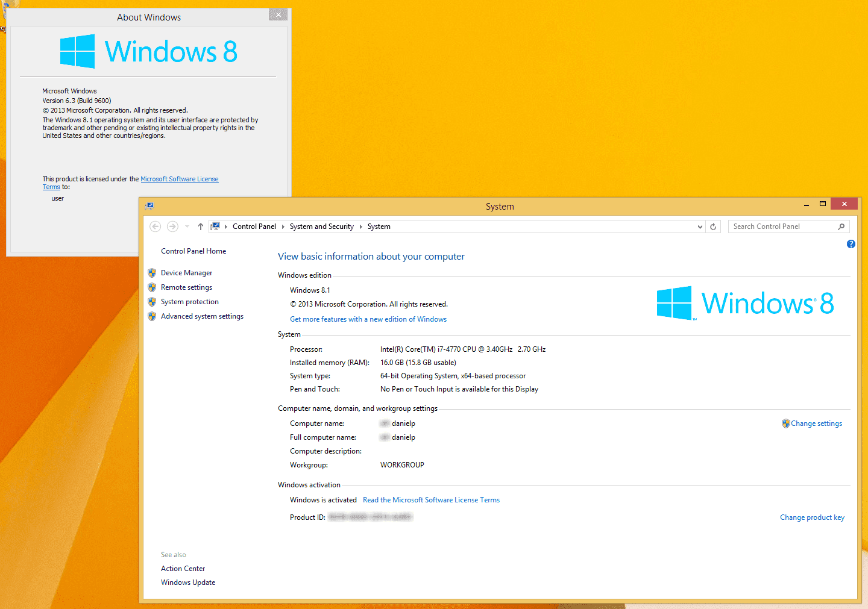Open the recent locations dropdown arrow
Image resolution: width=868 pixels, height=609 pixels.
tap(187, 226)
